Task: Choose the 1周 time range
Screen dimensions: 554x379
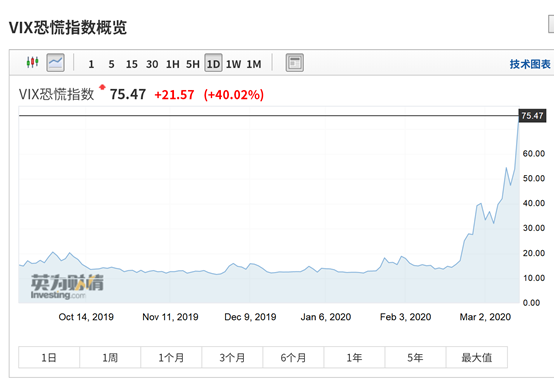Action: click(110, 357)
